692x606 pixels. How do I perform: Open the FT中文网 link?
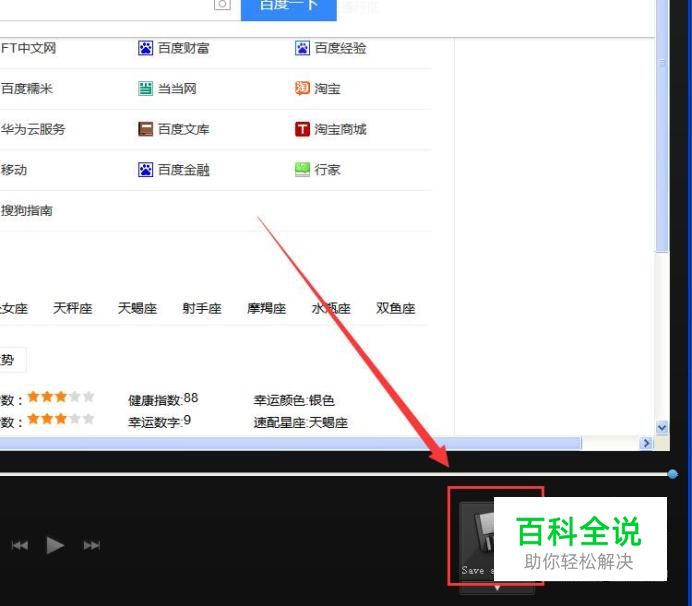point(28,48)
